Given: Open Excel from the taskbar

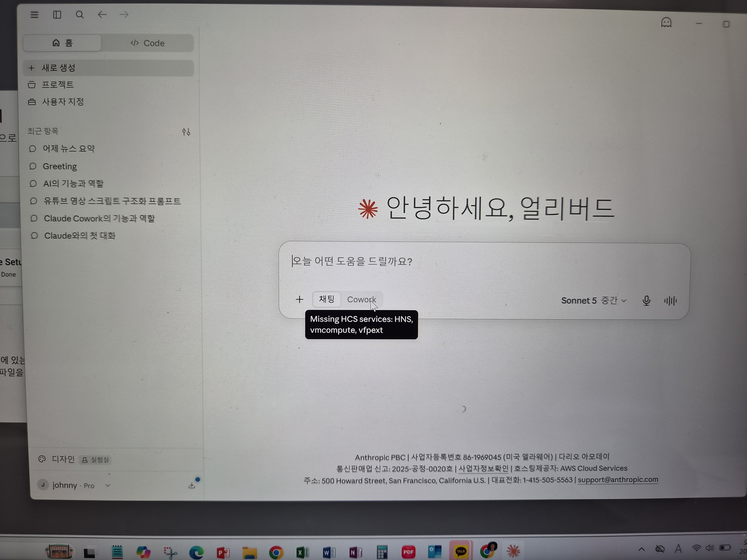Looking at the screenshot, I should [x=303, y=552].
